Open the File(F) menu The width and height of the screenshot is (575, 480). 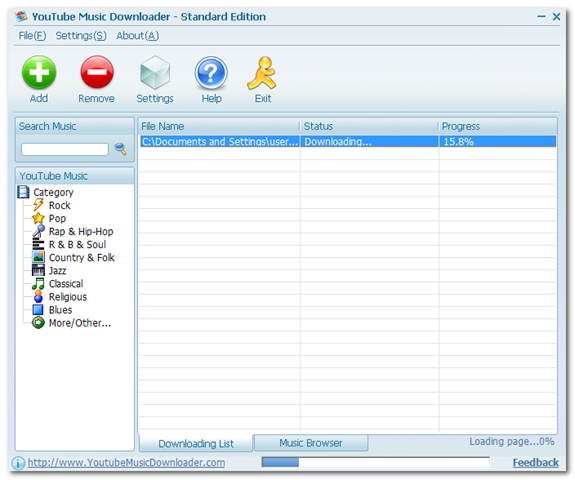point(32,36)
